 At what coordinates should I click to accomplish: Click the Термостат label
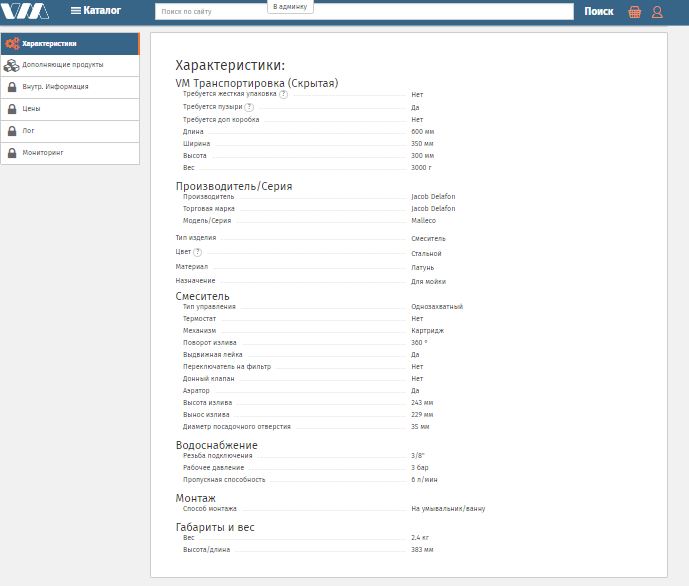[x=199, y=318]
